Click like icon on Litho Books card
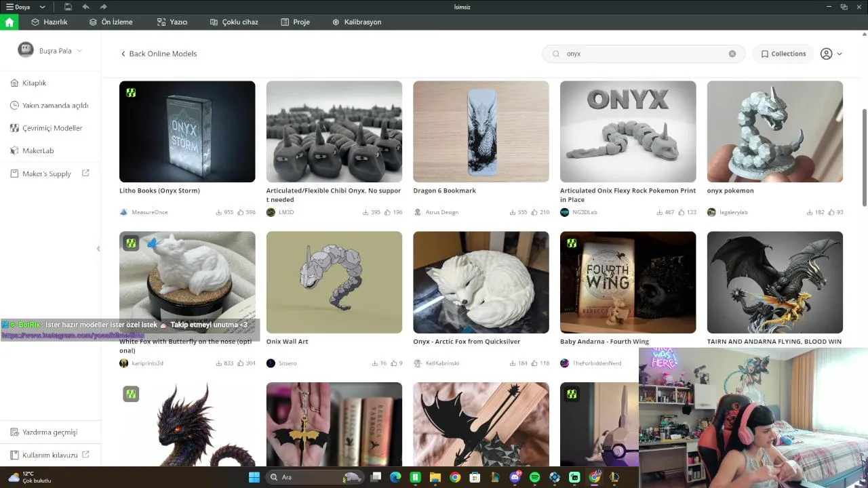The height and width of the screenshot is (488, 868). coord(241,212)
